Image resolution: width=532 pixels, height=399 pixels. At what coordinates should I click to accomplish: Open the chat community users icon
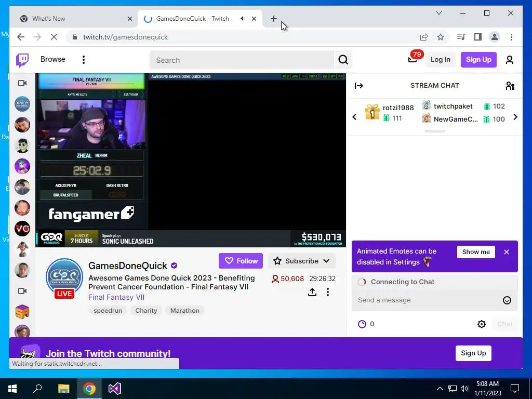point(510,86)
